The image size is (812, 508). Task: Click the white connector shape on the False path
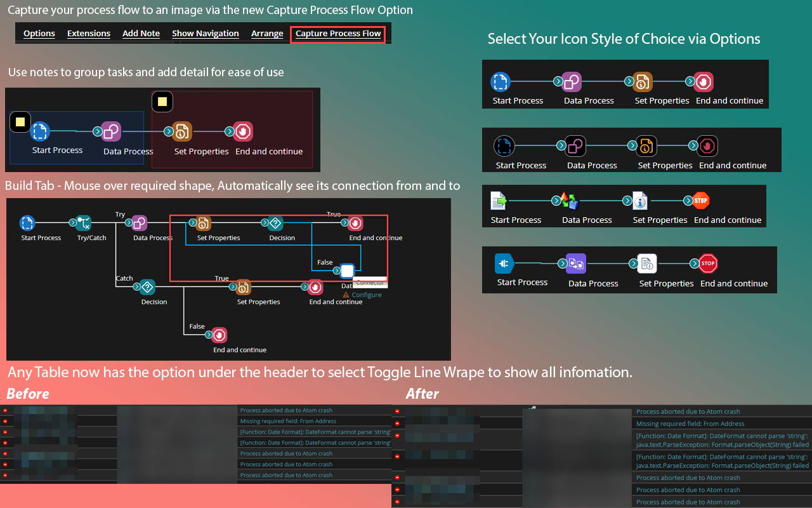(x=347, y=271)
